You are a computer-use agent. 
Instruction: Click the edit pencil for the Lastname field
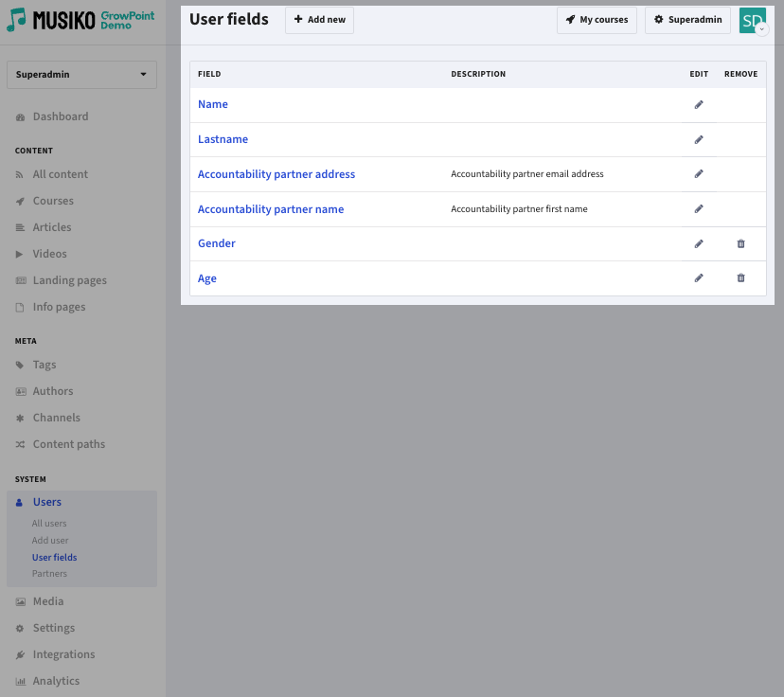699,139
